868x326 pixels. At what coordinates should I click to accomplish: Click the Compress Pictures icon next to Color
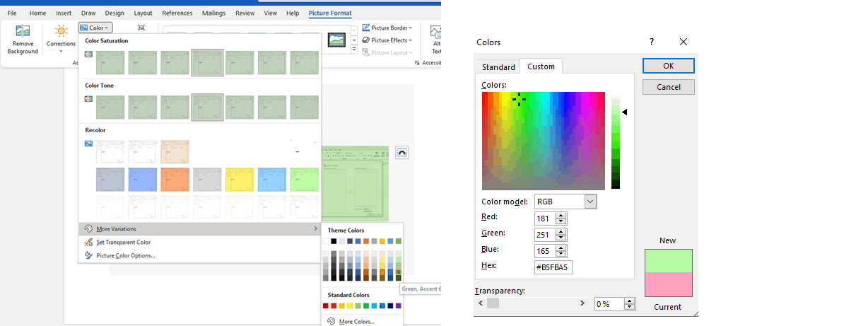(x=141, y=28)
